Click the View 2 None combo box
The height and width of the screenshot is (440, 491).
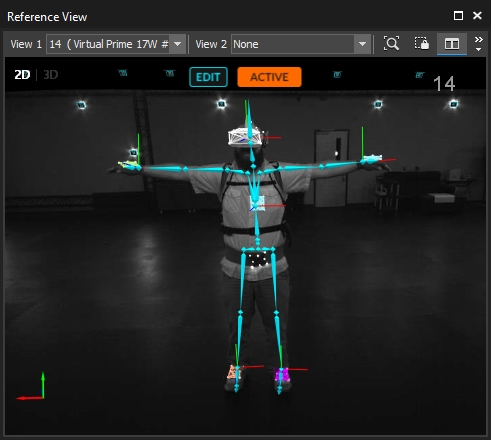point(301,44)
